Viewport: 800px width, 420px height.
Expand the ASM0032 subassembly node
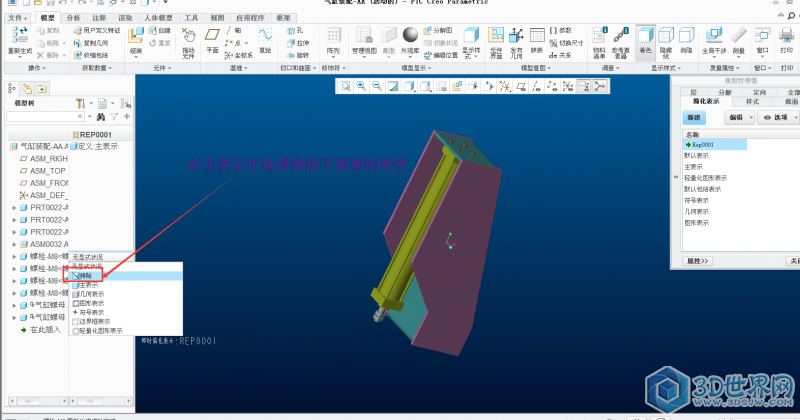click(13, 244)
